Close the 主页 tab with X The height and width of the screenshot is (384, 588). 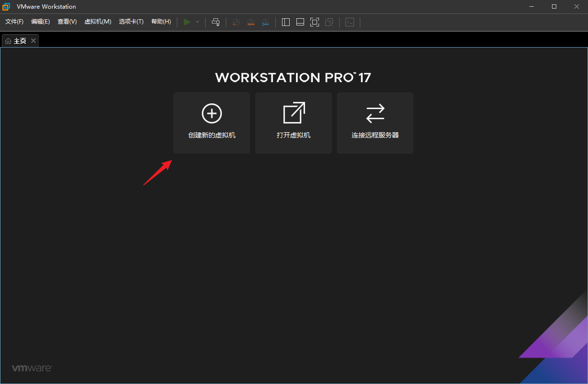click(x=33, y=41)
